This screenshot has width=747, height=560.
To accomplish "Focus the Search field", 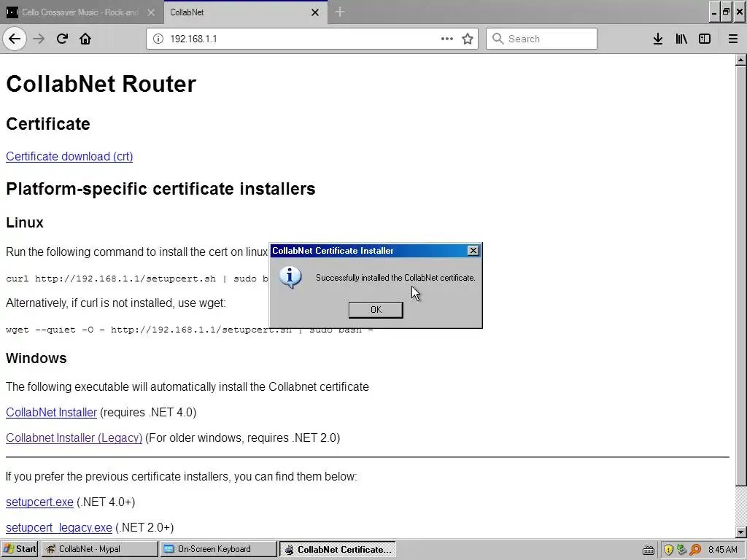I will point(541,39).
